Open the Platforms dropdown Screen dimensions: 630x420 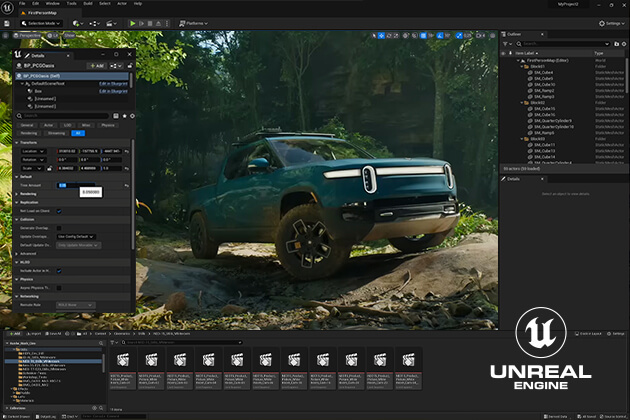pyautogui.click(x=194, y=23)
